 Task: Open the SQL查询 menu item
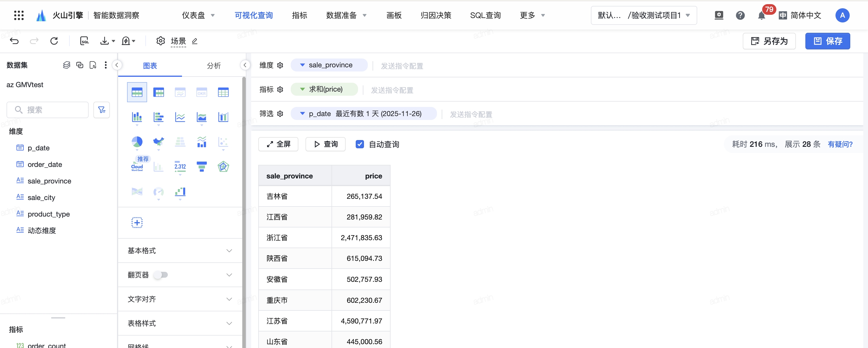pos(485,15)
